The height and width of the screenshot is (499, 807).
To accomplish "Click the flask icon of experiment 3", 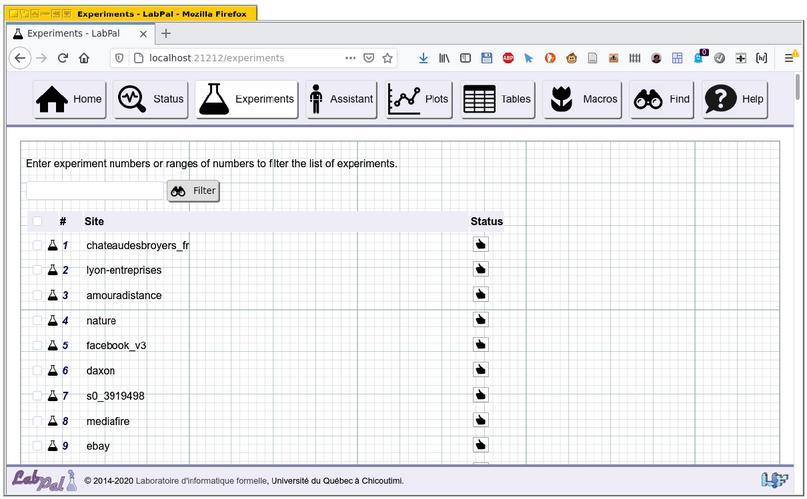I will tap(52, 295).
